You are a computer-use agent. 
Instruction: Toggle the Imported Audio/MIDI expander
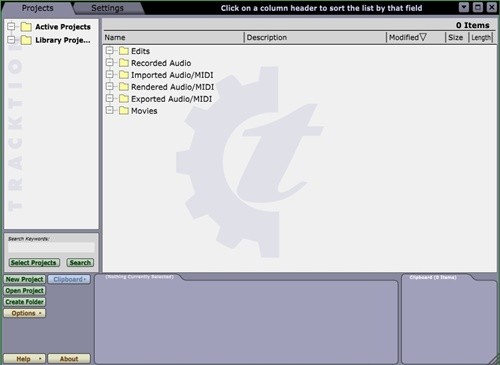tap(110, 74)
